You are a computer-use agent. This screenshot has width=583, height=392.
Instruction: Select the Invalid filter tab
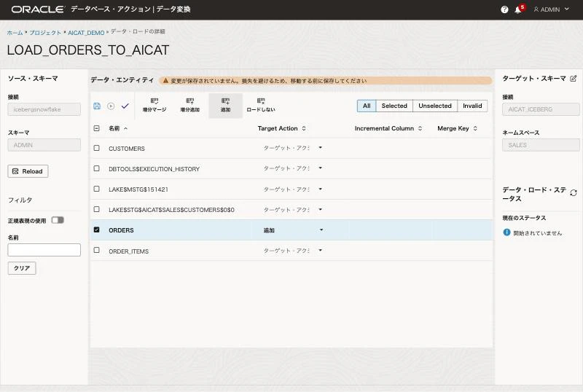[x=472, y=106]
